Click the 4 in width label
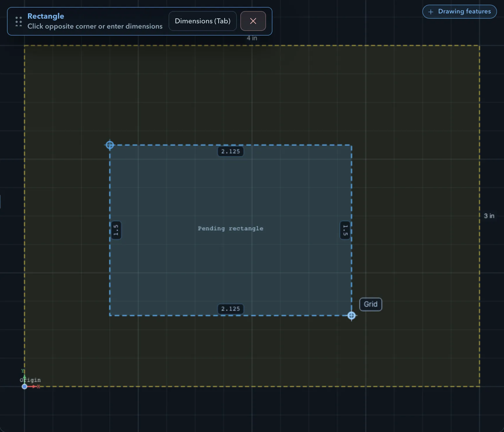Screen dimensions: 504x432 pyautogui.click(x=252, y=38)
